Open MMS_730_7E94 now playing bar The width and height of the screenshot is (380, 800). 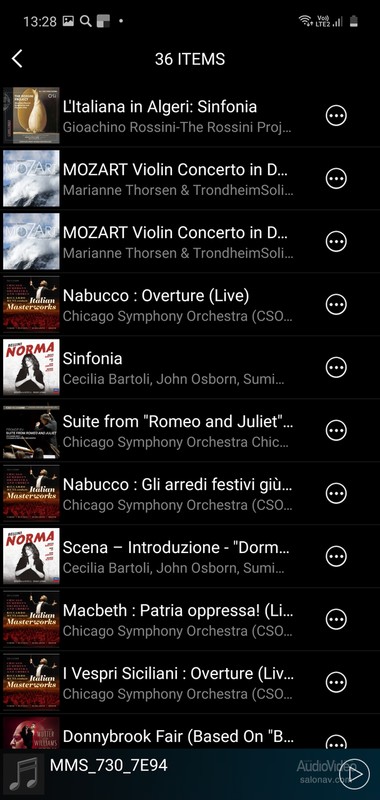pos(190,774)
